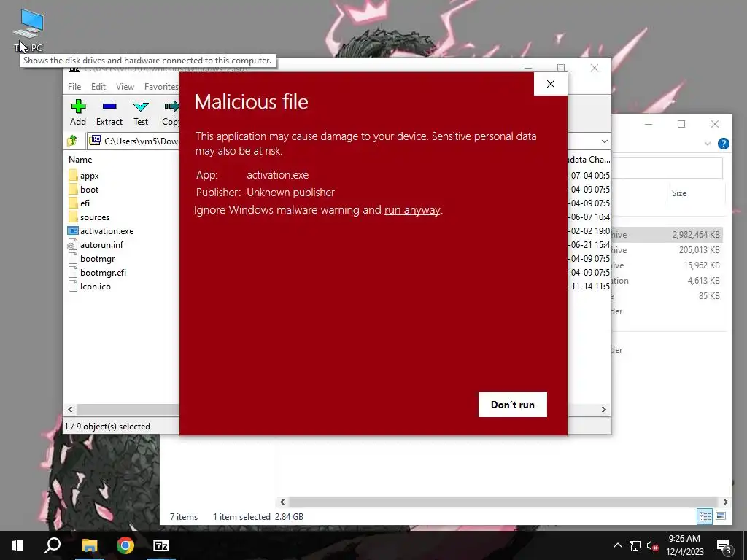
Task: Click the network status tray icon
Action: tap(635, 545)
